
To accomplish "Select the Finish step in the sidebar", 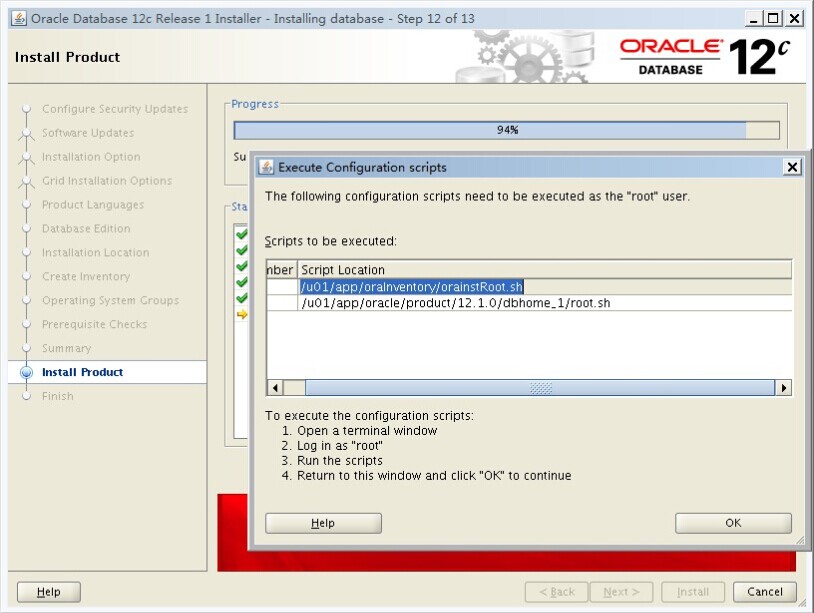I will point(57,396).
